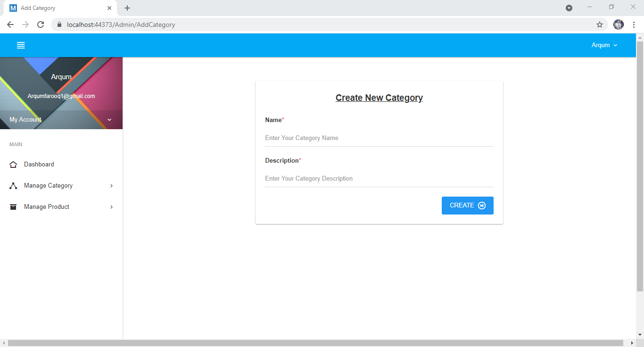Click the Arqumfarooq1@gmail.com email text
The height and width of the screenshot is (347, 644).
pyautogui.click(x=61, y=96)
